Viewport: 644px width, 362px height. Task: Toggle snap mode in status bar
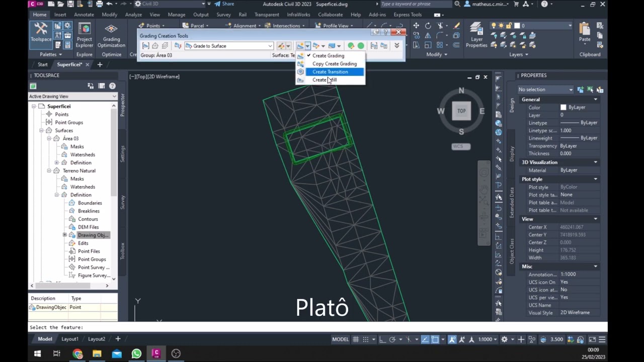(x=366, y=339)
